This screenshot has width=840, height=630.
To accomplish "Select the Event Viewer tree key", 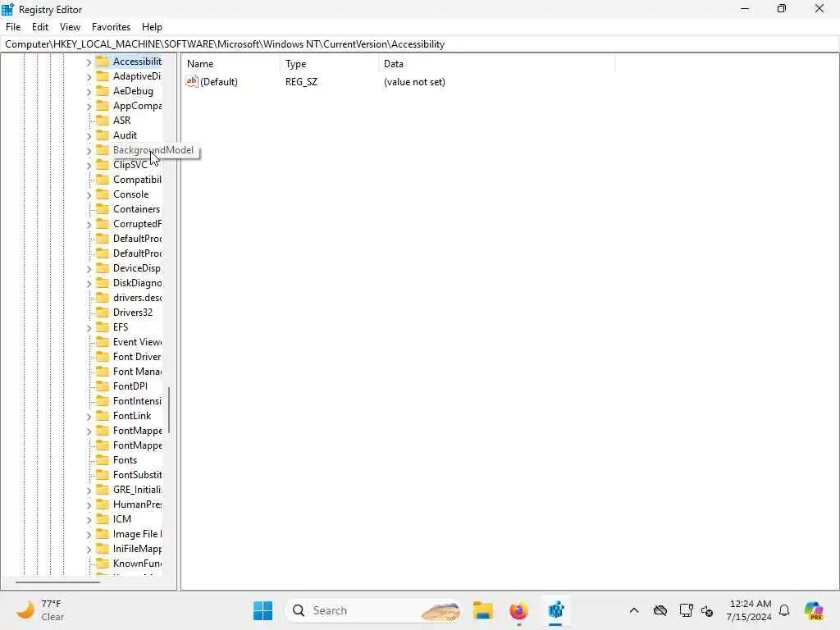I will [137, 342].
